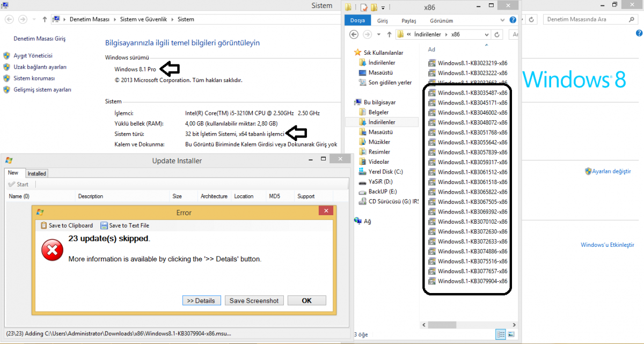Click the Save to Clipboard icon
This screenshot has height=344, width=644.
pyautogui.click(x=44, y=225)
